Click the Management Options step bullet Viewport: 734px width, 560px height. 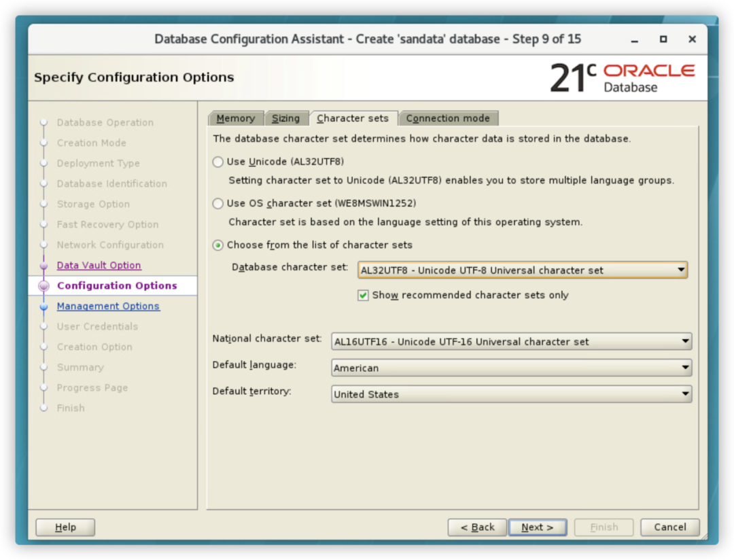pos(44,307)
